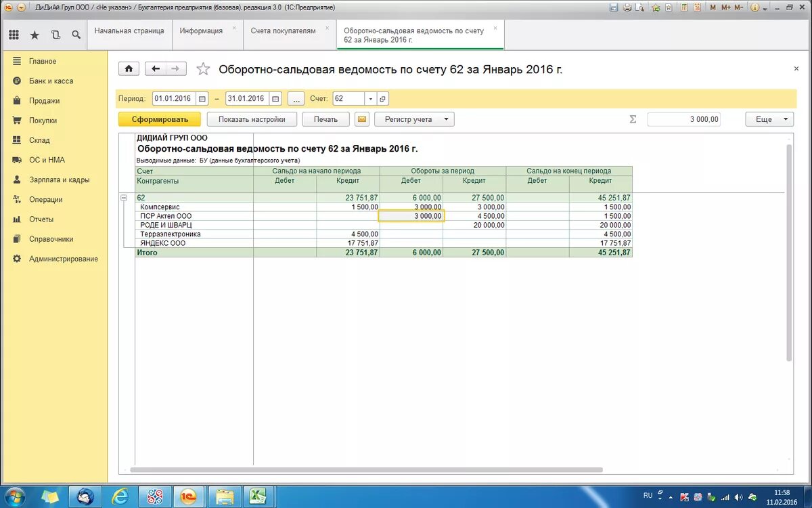Close the Счета покупателям tab

[328, 28]
